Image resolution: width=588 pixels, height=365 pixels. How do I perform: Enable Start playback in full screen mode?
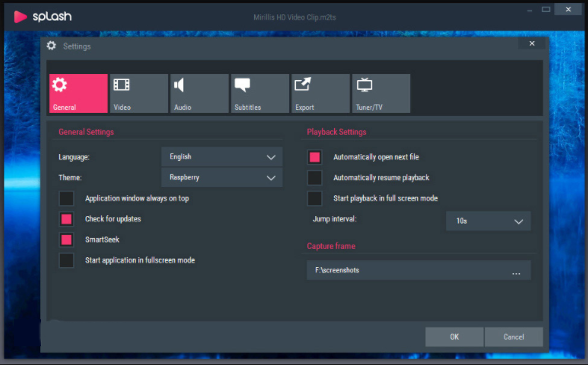[x=315, y=198]
